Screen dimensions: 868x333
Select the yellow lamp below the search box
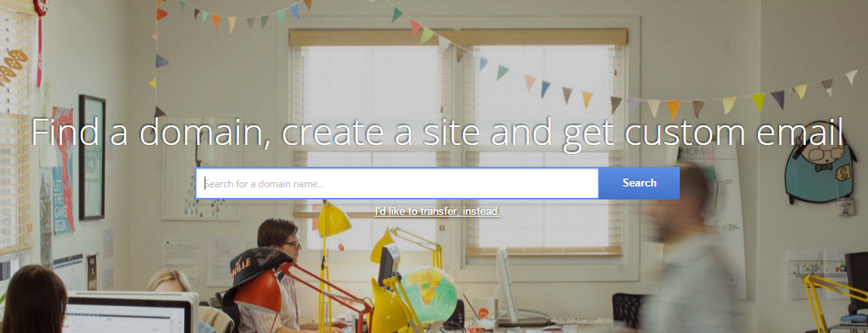point(333,220)
